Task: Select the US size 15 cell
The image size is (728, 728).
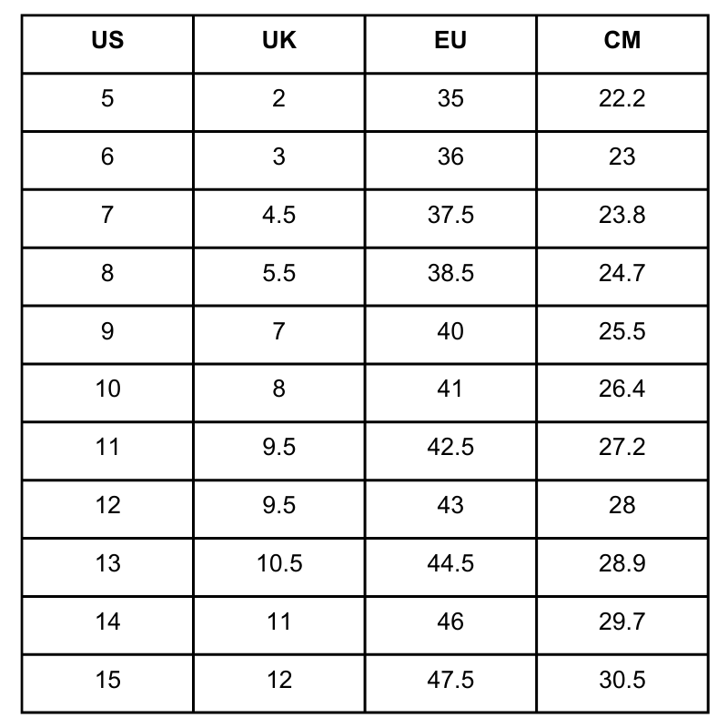Action: [x=107, y=683]
